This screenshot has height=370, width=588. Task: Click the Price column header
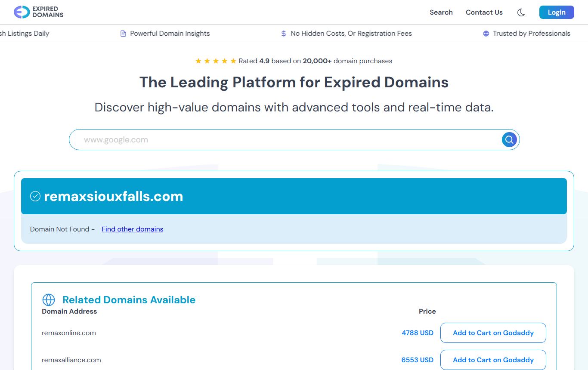coord(427,311)
